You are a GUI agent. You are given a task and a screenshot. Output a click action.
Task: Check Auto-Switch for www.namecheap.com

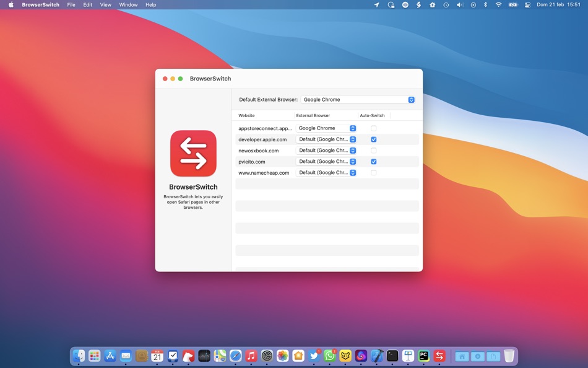pos(373,173)
